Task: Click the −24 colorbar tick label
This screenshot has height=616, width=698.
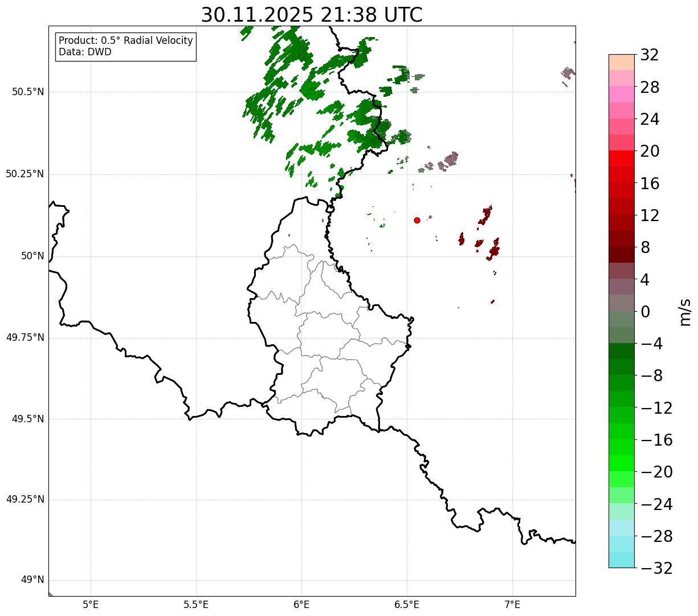Action: coord(656,504)
